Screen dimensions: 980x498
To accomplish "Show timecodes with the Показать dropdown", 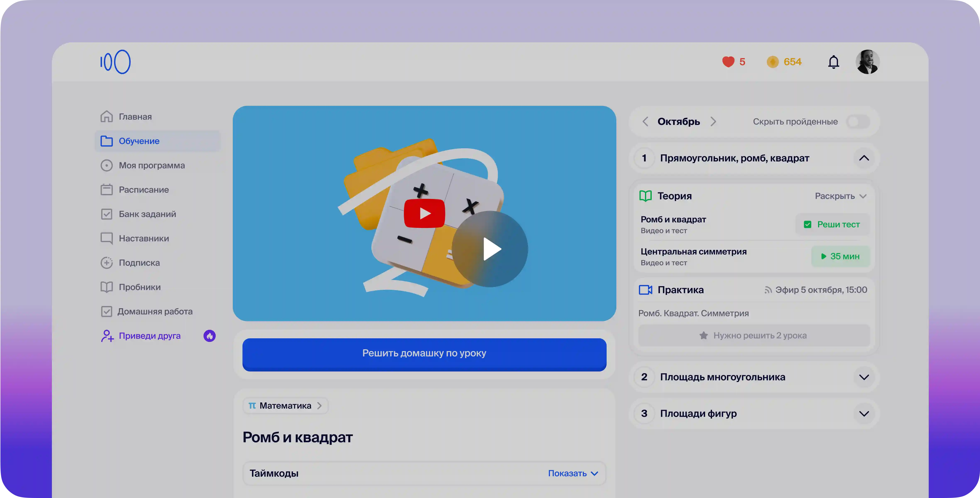I will click(573, 473).
